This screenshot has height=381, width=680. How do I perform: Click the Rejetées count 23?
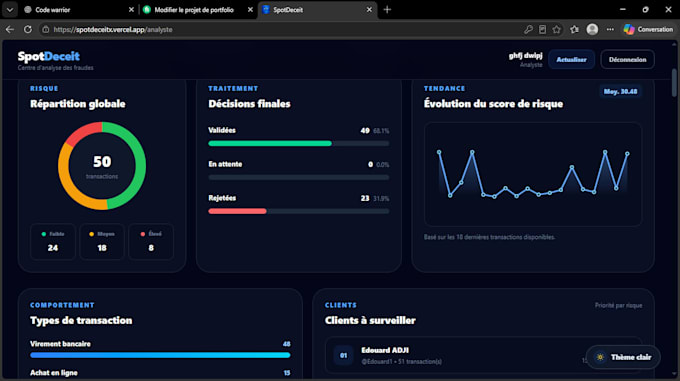pyautogui.click(x=365, y=198)
